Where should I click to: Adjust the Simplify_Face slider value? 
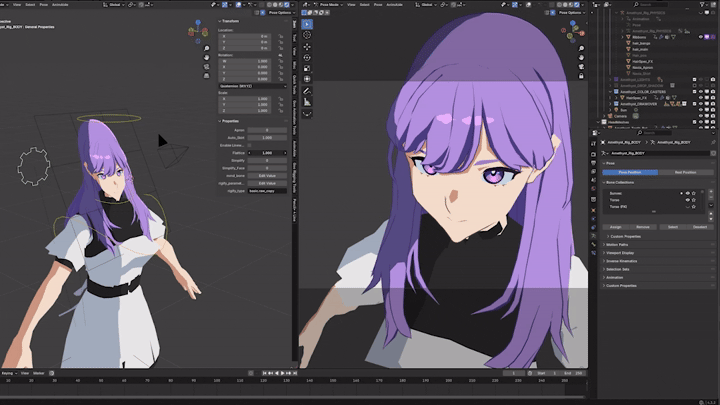tap(267, 168)
